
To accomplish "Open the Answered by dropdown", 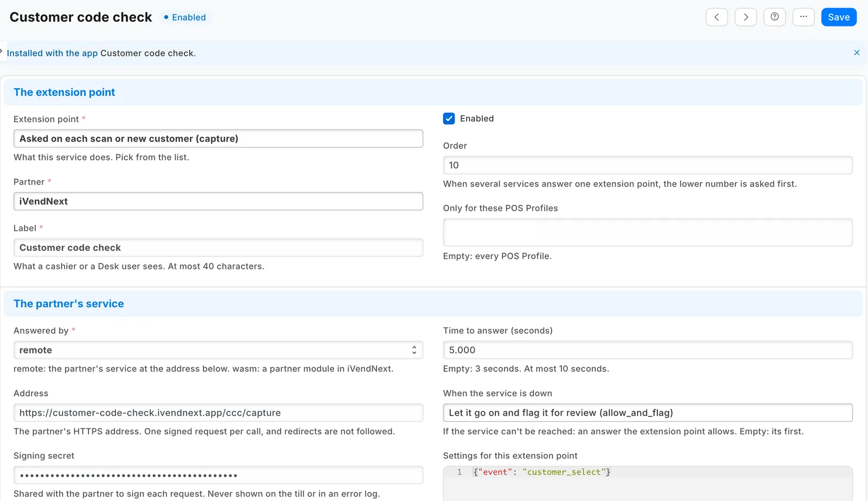I will [x=218, y=350].
